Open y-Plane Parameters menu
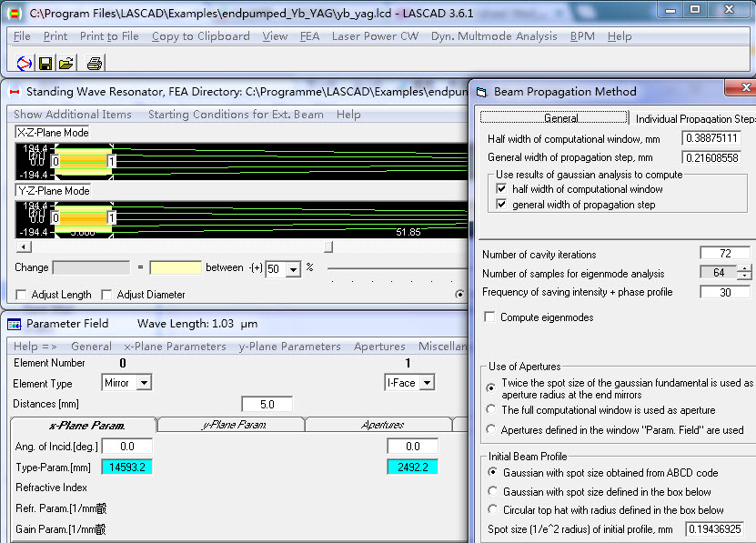The height and width of the screenshot is (543, 756). (289, 347)
